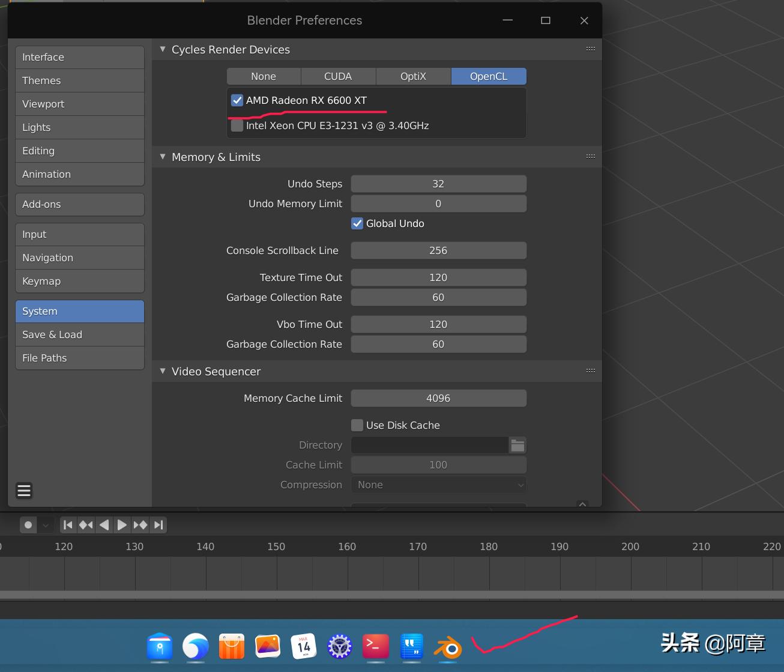Jump to the first frame of timeline
This screenshot has height=672, width=784.
tap(68, 524)
